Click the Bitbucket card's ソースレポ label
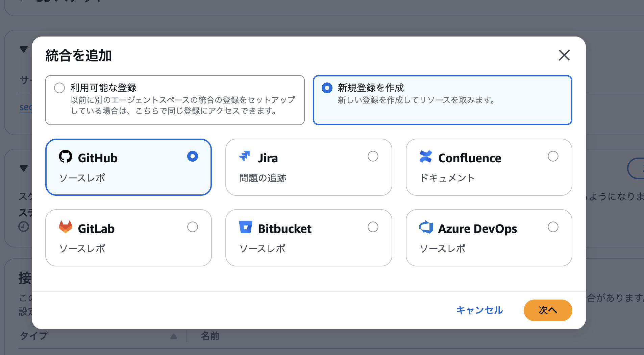This screenshot has height=355, width=644. (x=262, y=249)
